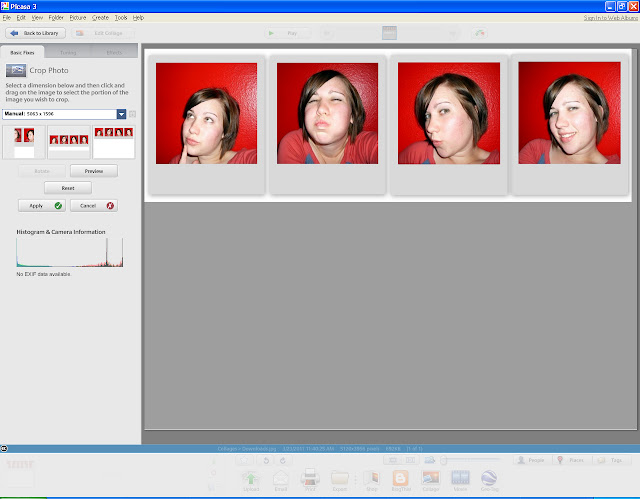The image size is (640, 499).
Task: Open the File menu
Action: coord(7,18)
